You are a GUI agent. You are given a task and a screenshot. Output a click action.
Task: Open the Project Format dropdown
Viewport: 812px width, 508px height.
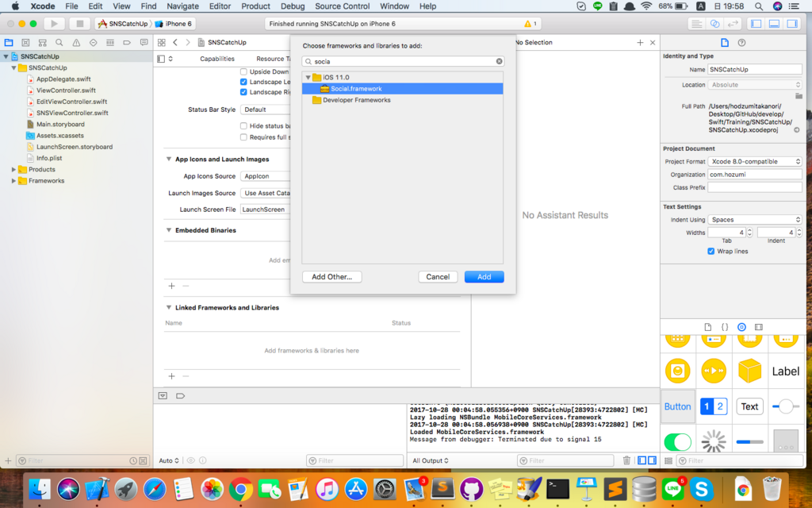click(755, 162)
